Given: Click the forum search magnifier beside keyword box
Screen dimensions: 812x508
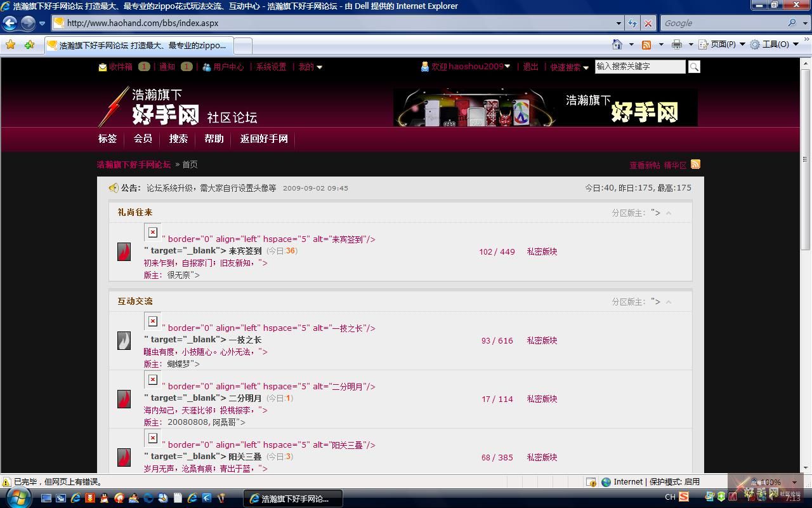Looking at the screenshot, I should 694,67.
